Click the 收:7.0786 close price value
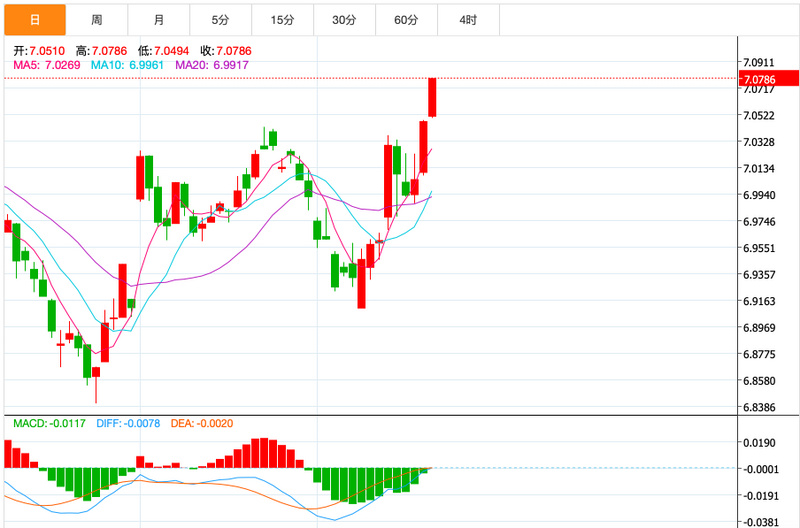This screenshot has height=528, width=800. click(226, 51)
